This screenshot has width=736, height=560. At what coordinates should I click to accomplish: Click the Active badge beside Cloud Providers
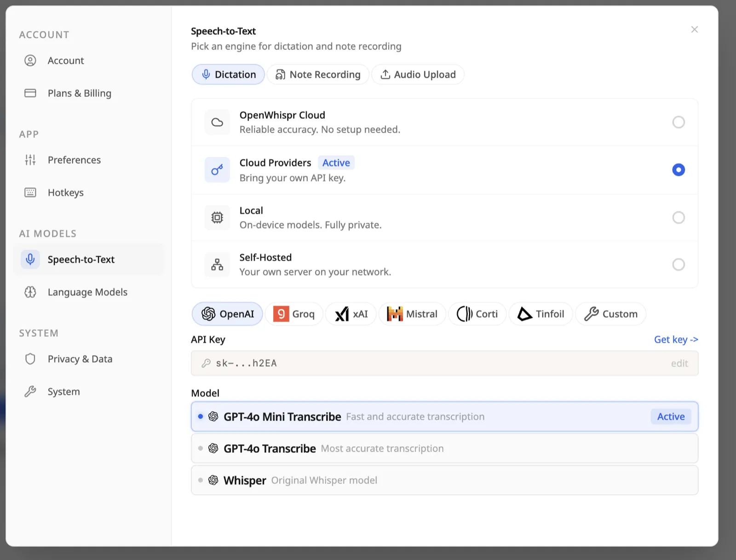[336, 163]
